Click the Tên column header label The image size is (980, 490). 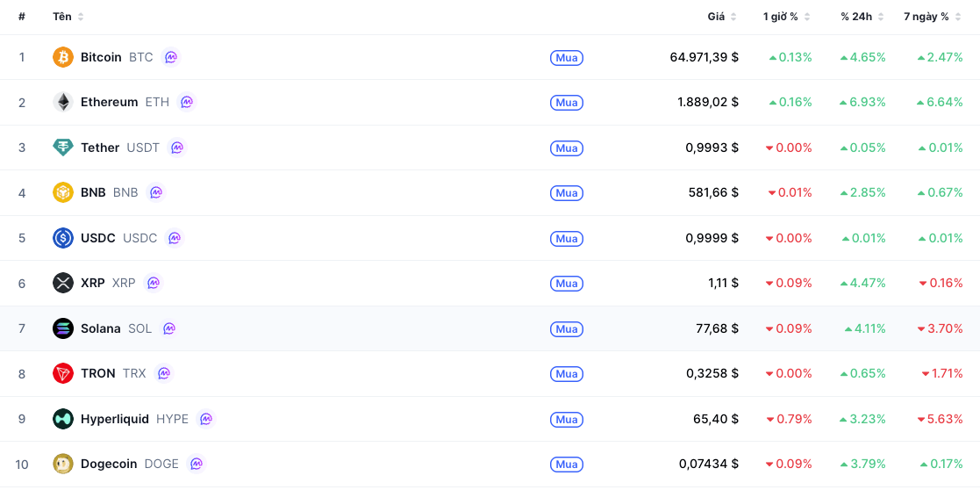[62, 17]
